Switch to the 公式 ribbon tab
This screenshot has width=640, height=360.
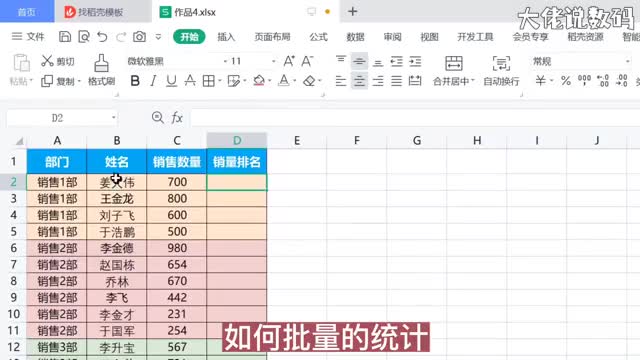(318, 37)
